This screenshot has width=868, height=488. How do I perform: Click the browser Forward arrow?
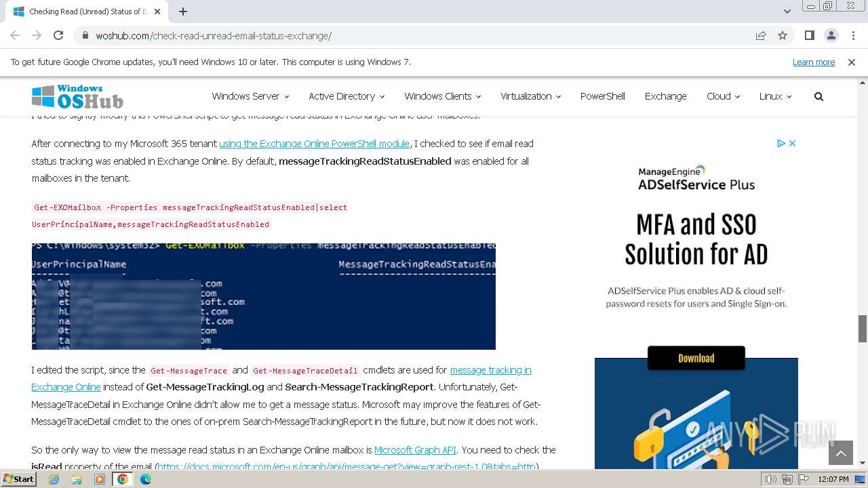coord(37,35)
